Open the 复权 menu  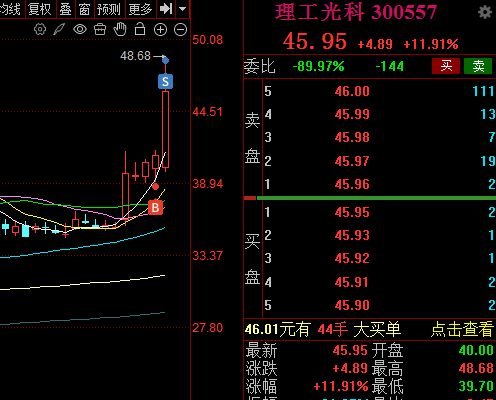pyautogui.click(x=39, y=9)
